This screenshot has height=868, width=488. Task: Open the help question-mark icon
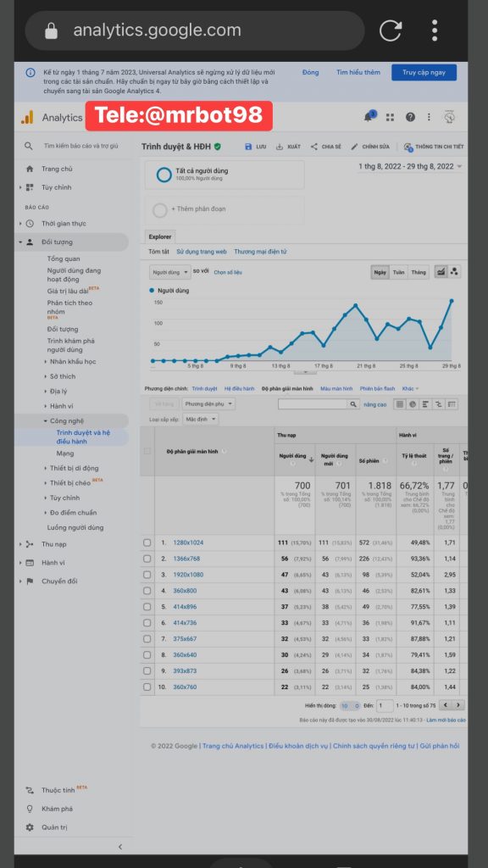pos(410,117)
